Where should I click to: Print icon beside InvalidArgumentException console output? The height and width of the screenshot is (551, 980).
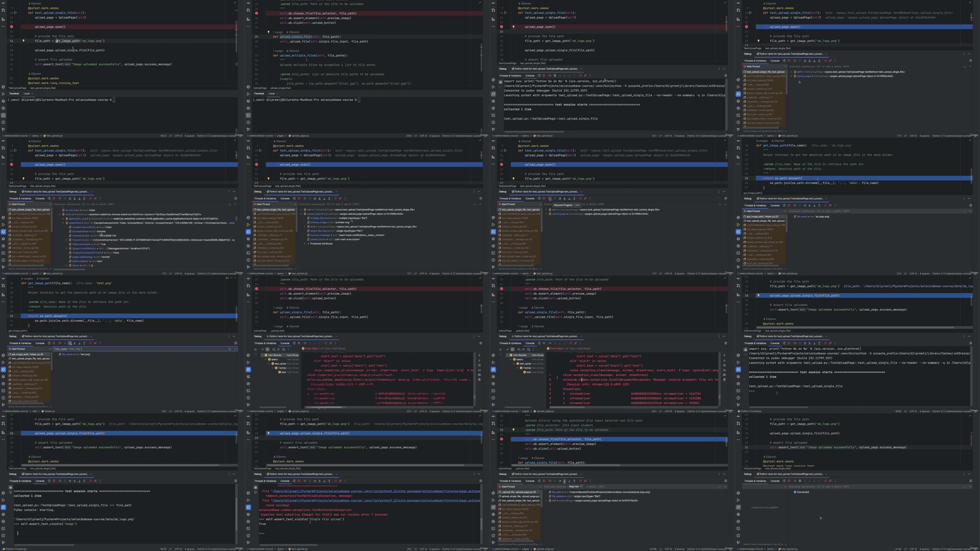[724, 375]
